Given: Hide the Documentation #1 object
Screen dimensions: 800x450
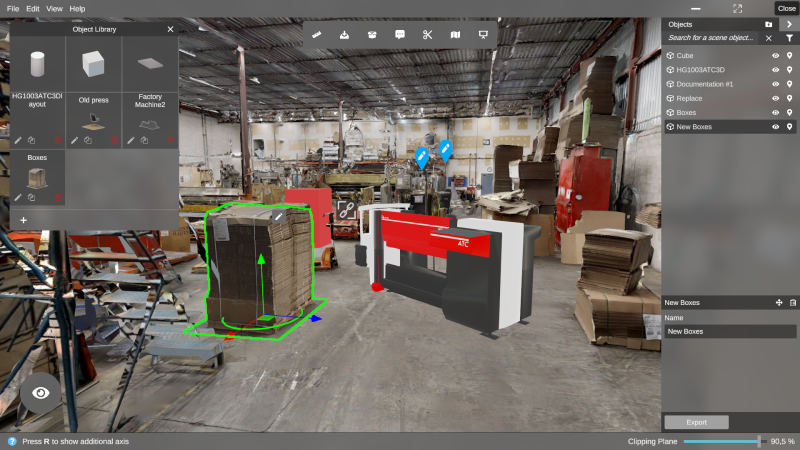Looking at the screenshot, I should pos(776,84).
